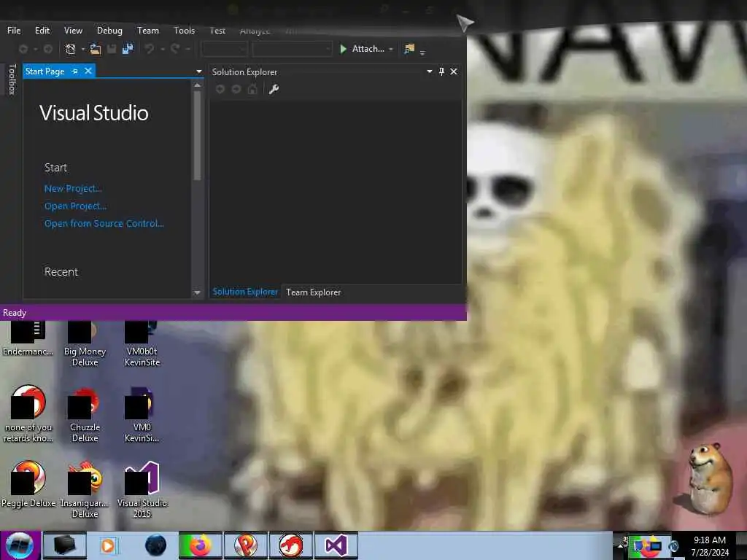The width and height of the screenshot is (747, 560).
Task: Toggle auto-hide pin on Solution Explorer
Action: click(x=441, y=71)
